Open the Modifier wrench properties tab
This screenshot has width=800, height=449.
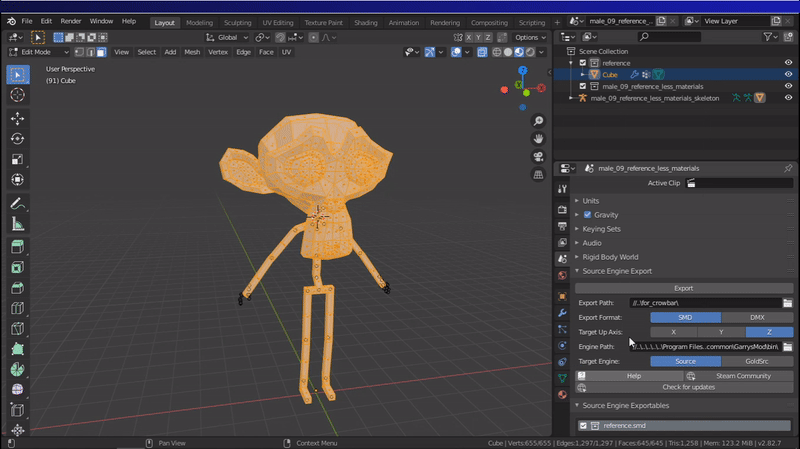tap(562, 313)
